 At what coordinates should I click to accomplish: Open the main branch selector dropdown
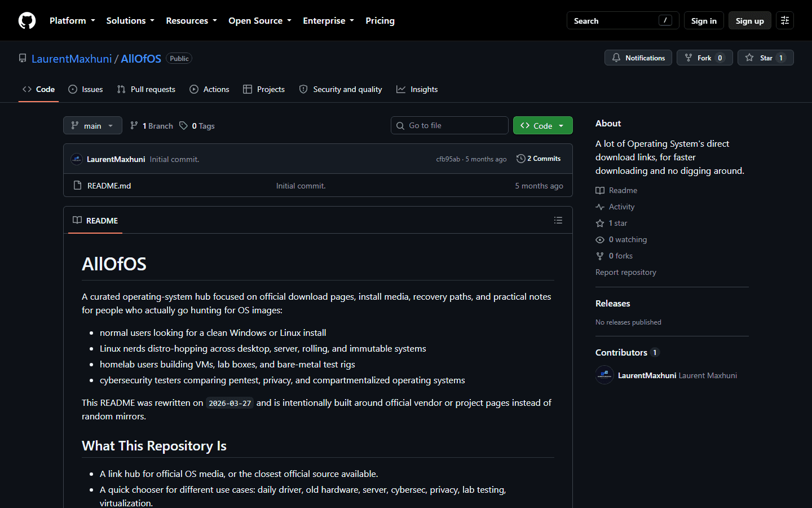92,125
